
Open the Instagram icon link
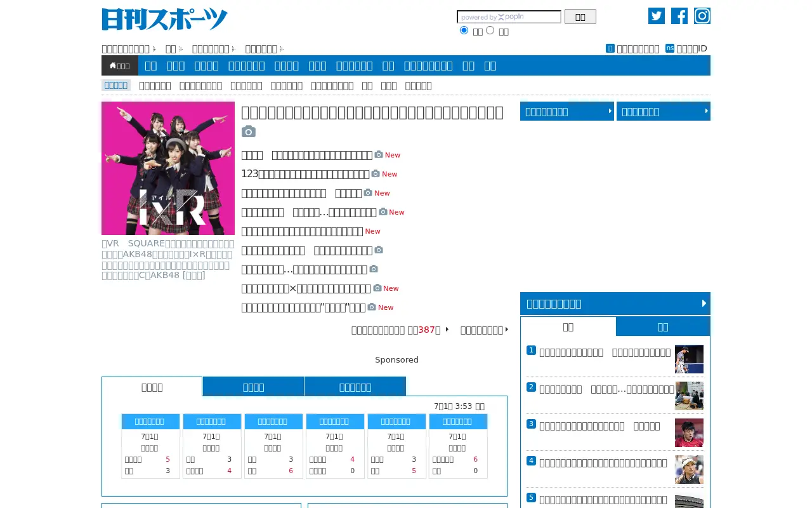pos(702,16)
